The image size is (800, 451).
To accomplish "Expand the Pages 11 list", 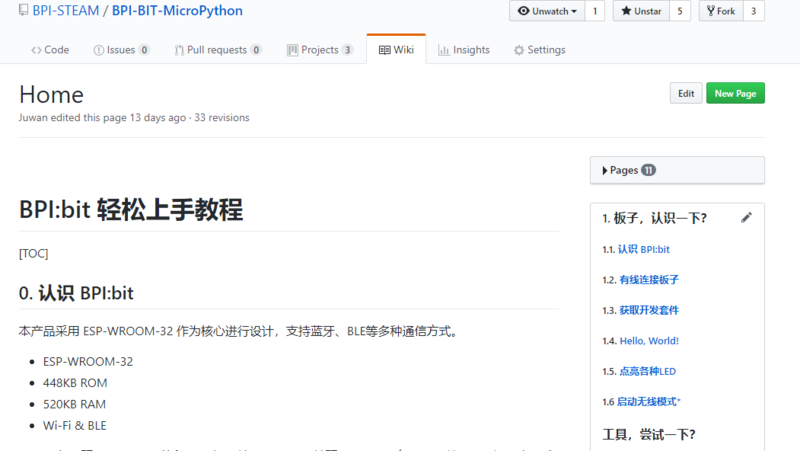I will click(677, 170).
